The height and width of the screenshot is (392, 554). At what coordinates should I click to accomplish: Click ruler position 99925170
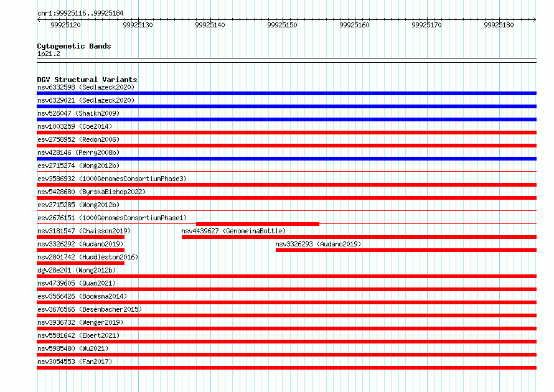point(427,25)
